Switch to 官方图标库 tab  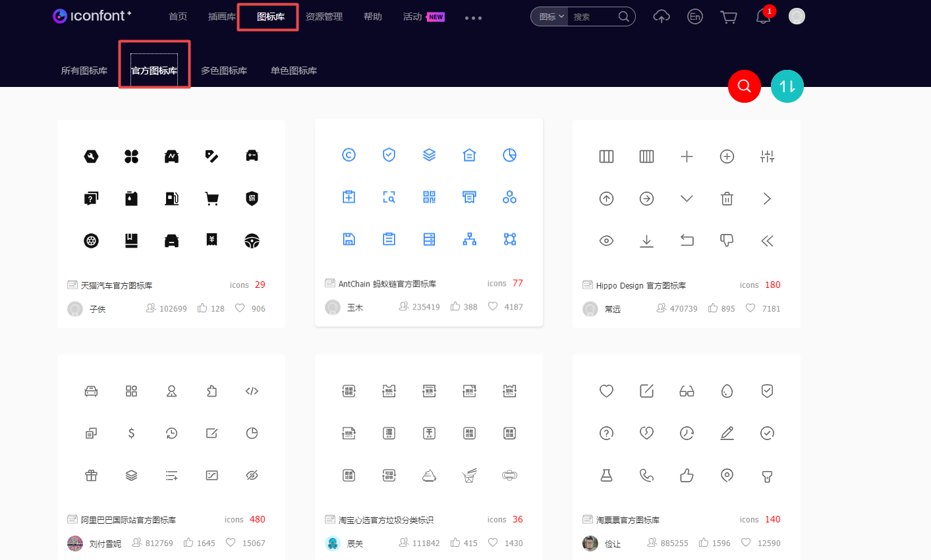pos(154,70)
